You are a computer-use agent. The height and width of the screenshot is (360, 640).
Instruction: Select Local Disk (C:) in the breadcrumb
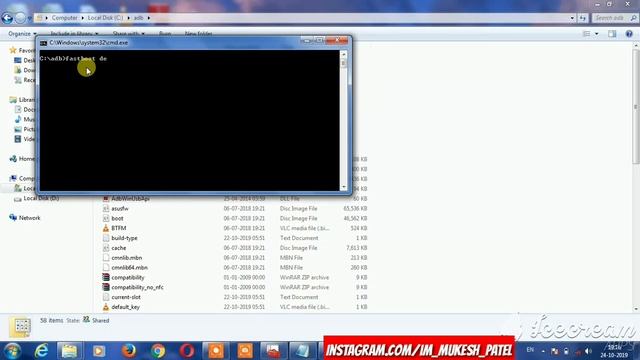click(105, 18)
